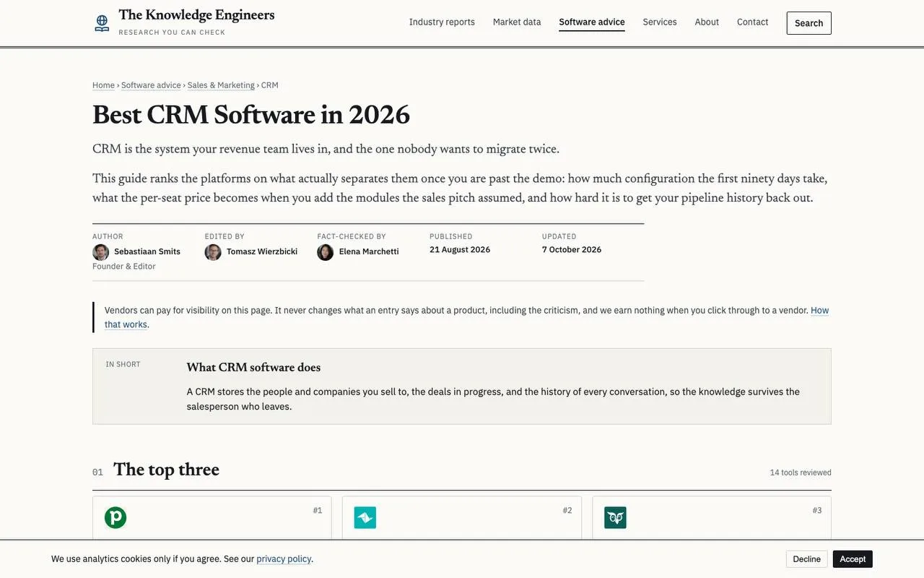This screenshot has width=924, height=578.
Task: Click The Knowledge Engineers globe logo icon
Action: 102,23
